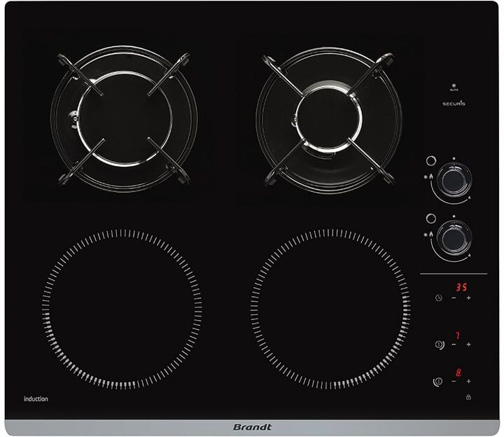Tap the circle off-position mark by upper knob
Image resolution: width=504 pixels, height=437 pixels.
coord(430,160)
